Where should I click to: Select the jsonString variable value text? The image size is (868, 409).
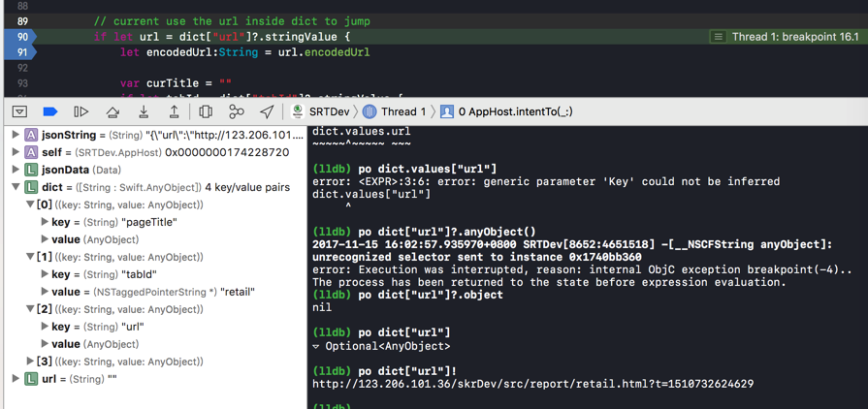[224, 135]
